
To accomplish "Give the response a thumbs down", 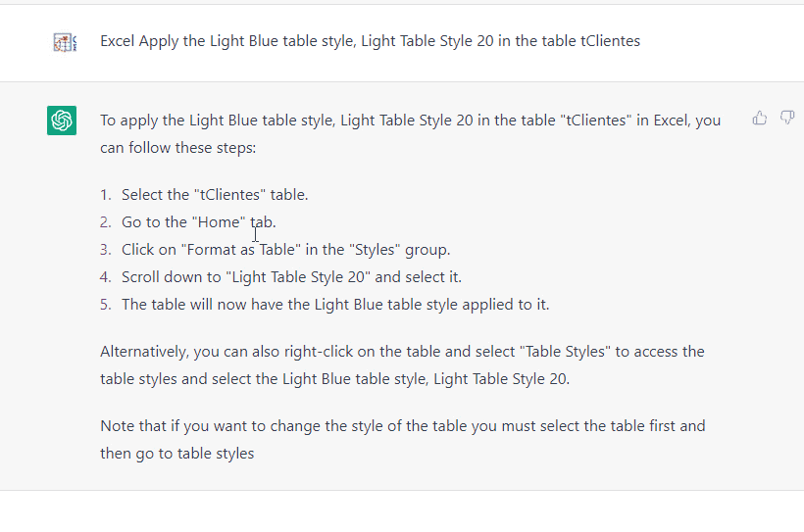I will pos(787,119).
